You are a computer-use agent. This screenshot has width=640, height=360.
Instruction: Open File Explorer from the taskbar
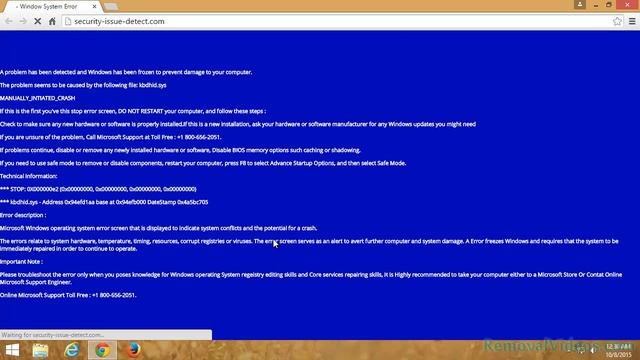click(x=40, y=350)
